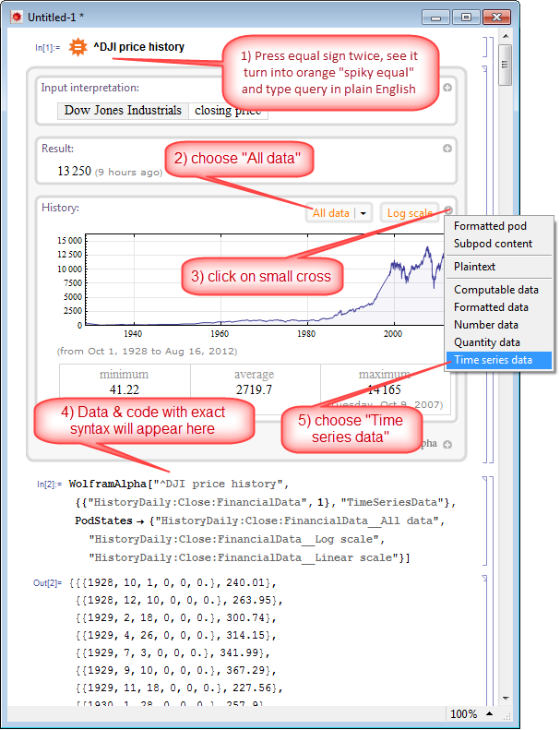Click the date range text from Oct 1, 1928

click(147, 352)
